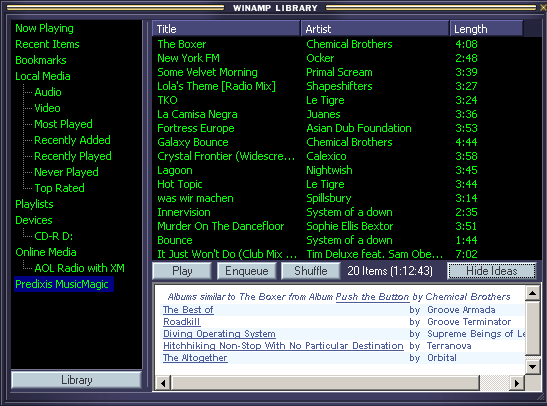Show the Recently Added view

point(72,140)
